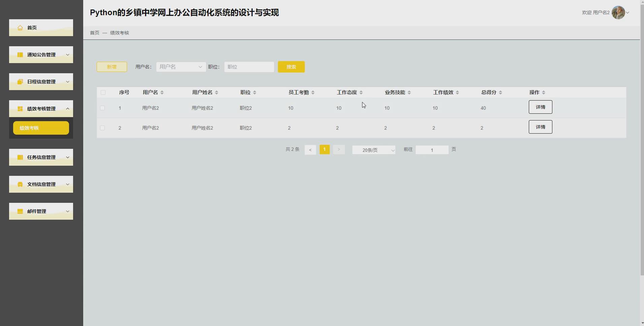The image size is (644, 326).
Task: Check the select-all checkbox in table header
Action: (x=103, y=92)
